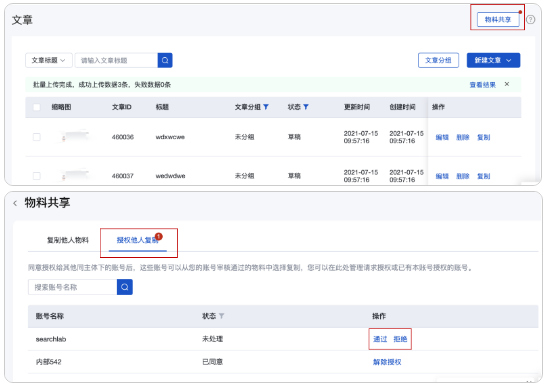This screenshot has height=389, width=556.
Task: Click 复制 for article wdxwcwe
Action: pos(483,137)
